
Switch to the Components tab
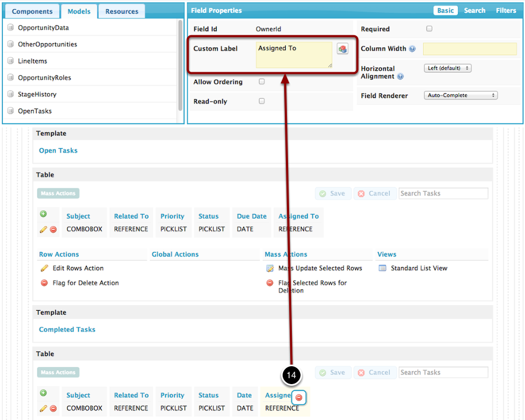point(32,11)
